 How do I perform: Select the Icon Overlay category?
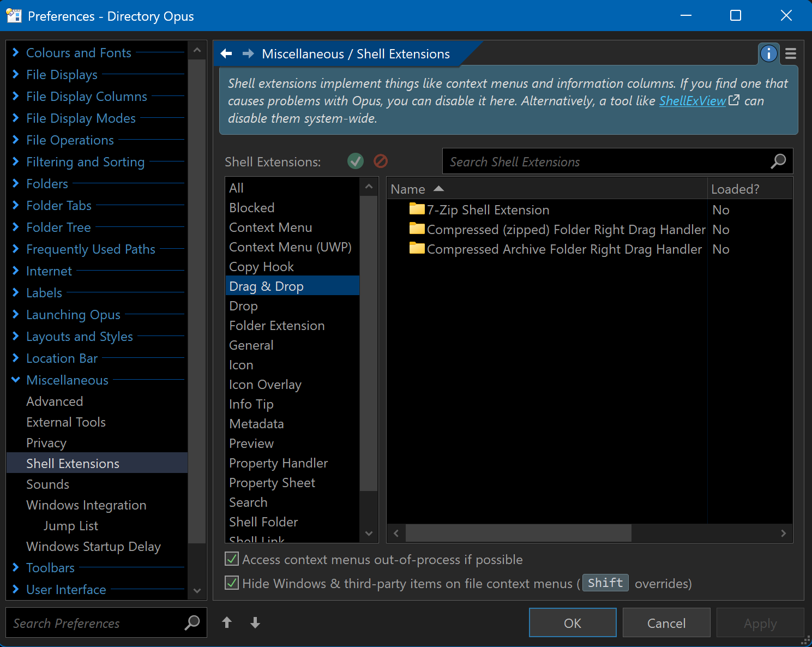(292, 385)
